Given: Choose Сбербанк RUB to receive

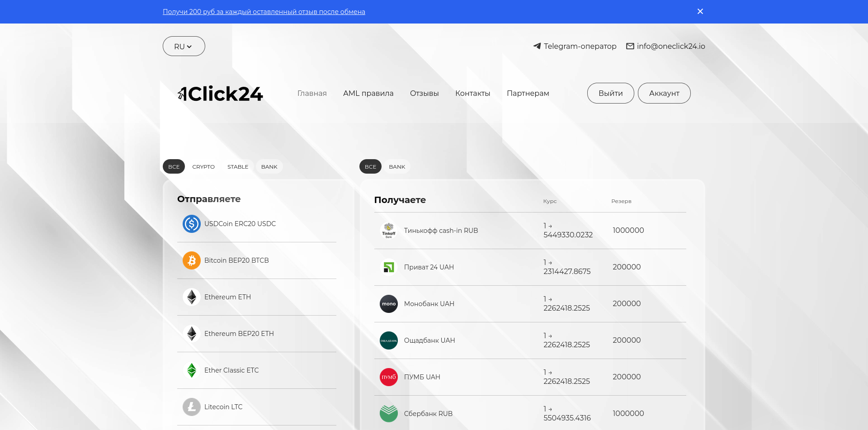Looking at the screenshot, I should coord(530,414).
